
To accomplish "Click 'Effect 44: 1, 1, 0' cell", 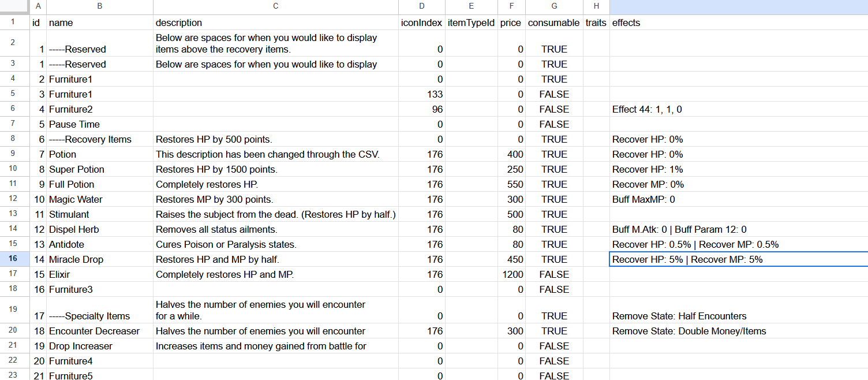I will coord(739,109).
